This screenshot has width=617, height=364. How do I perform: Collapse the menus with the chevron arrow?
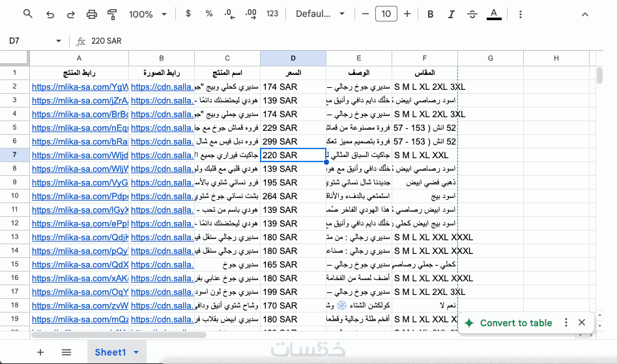pos(585,14)
